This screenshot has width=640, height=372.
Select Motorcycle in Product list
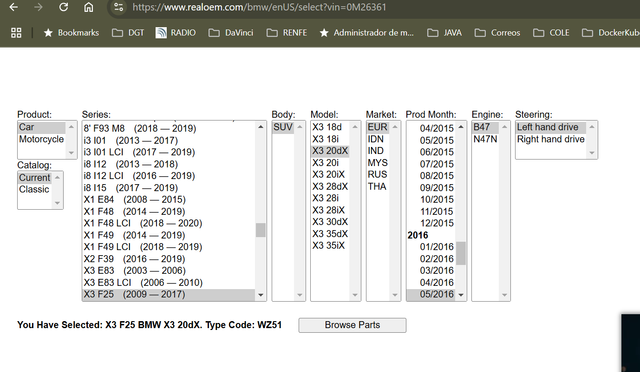[41, 139]
